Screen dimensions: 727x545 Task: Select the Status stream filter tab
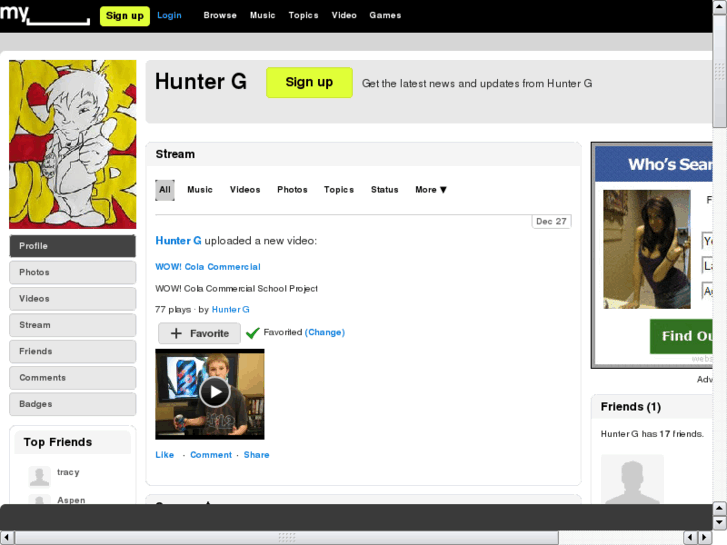point(384,190)
